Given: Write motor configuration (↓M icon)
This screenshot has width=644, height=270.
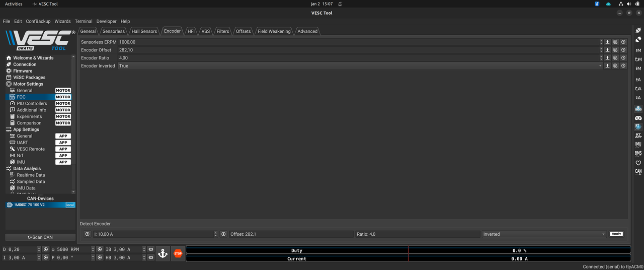Looking at the screenshot, I should point(638,69).
